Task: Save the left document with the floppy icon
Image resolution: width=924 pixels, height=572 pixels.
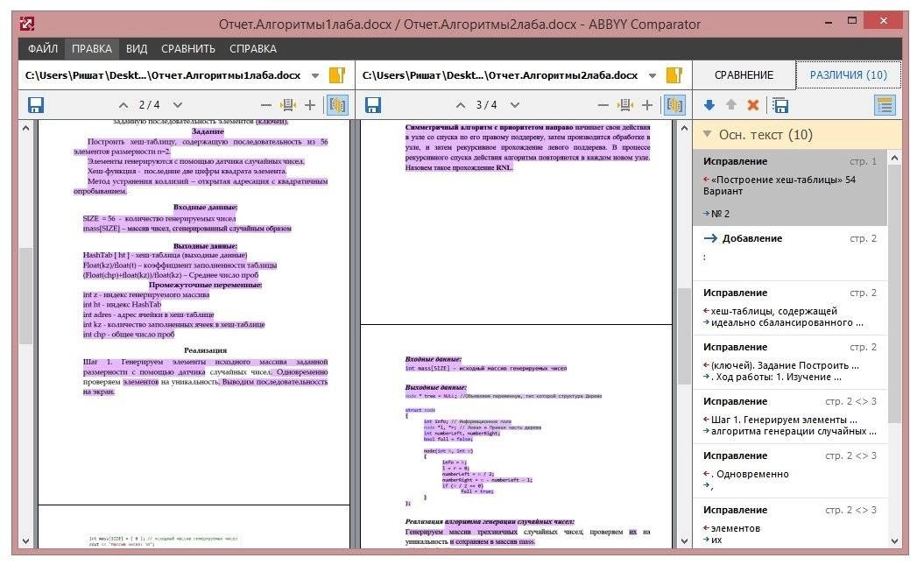Action: [36, 105]
